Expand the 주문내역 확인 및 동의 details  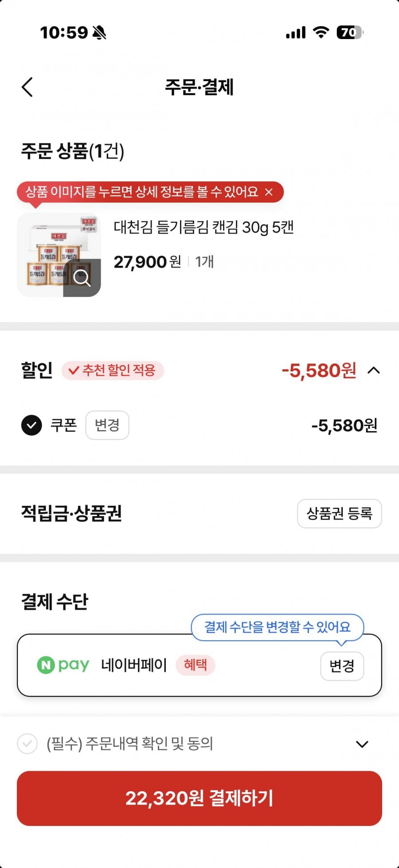362,744
